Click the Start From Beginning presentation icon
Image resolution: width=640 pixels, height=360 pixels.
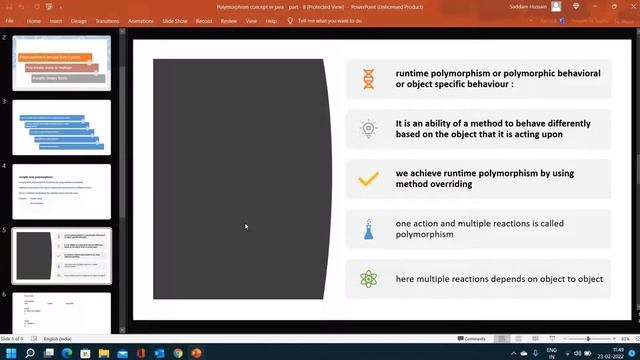49,7
